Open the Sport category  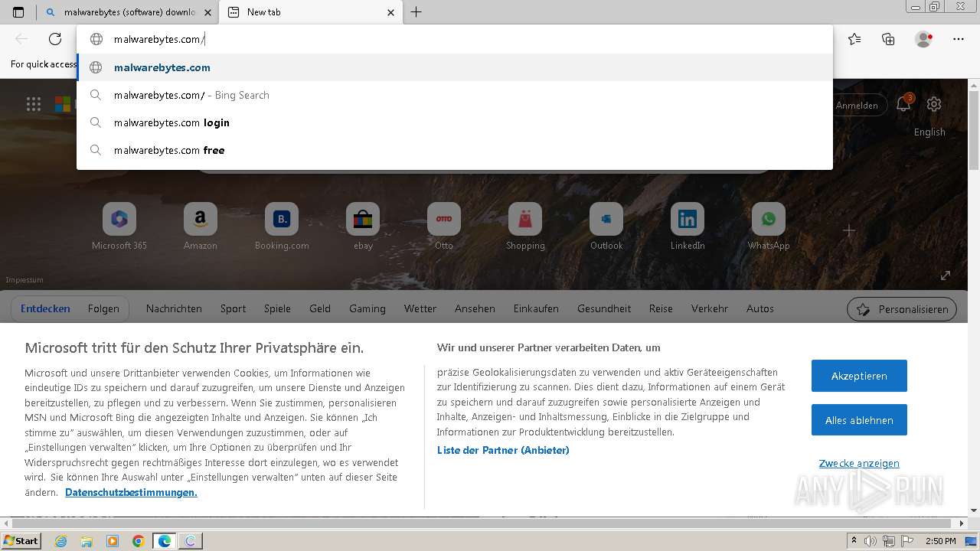pos(233,308)
